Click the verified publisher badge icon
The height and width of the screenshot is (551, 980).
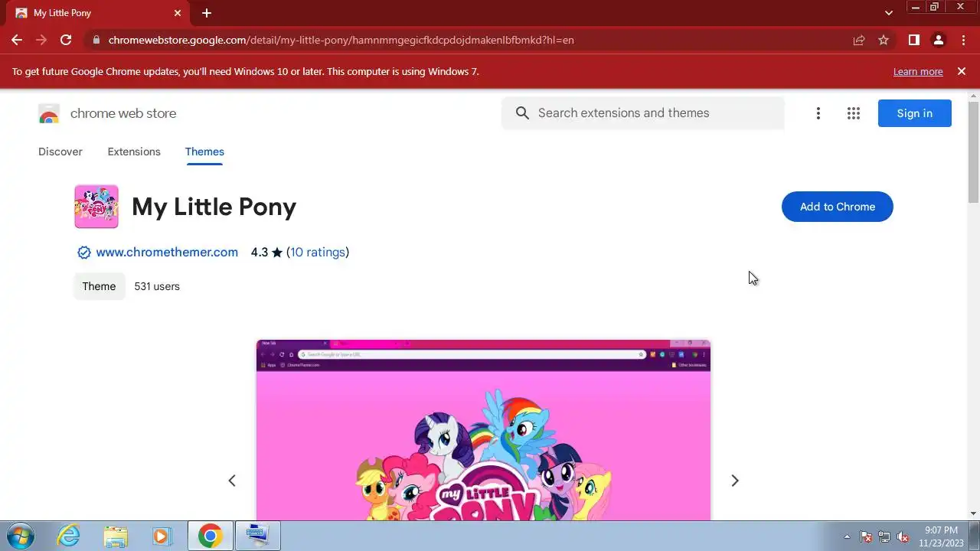(83, 253)
